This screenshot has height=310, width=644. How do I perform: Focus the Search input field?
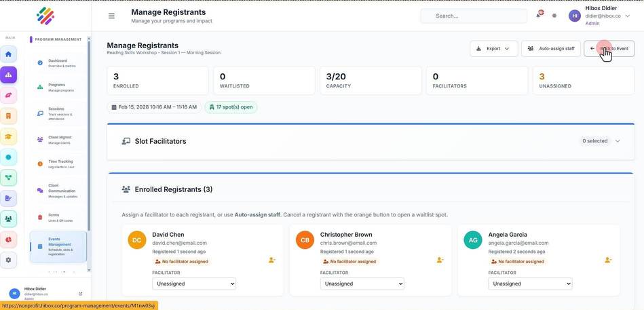[474, 16]
